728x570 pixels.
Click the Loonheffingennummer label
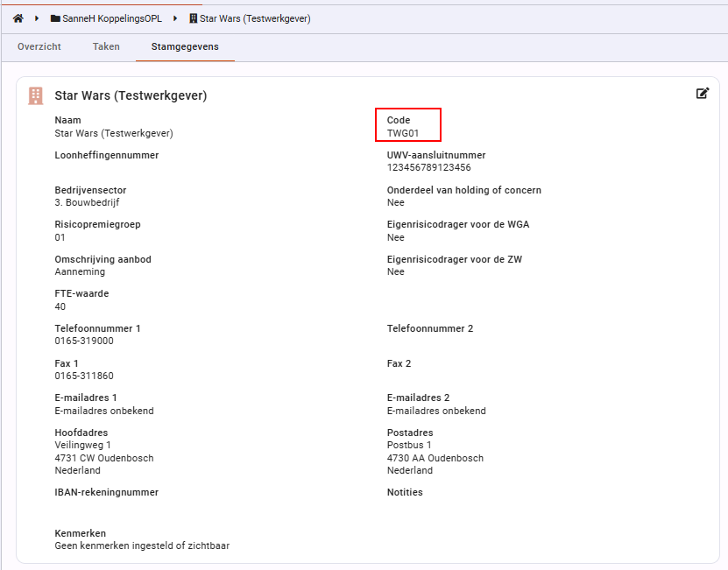(107, 155)
